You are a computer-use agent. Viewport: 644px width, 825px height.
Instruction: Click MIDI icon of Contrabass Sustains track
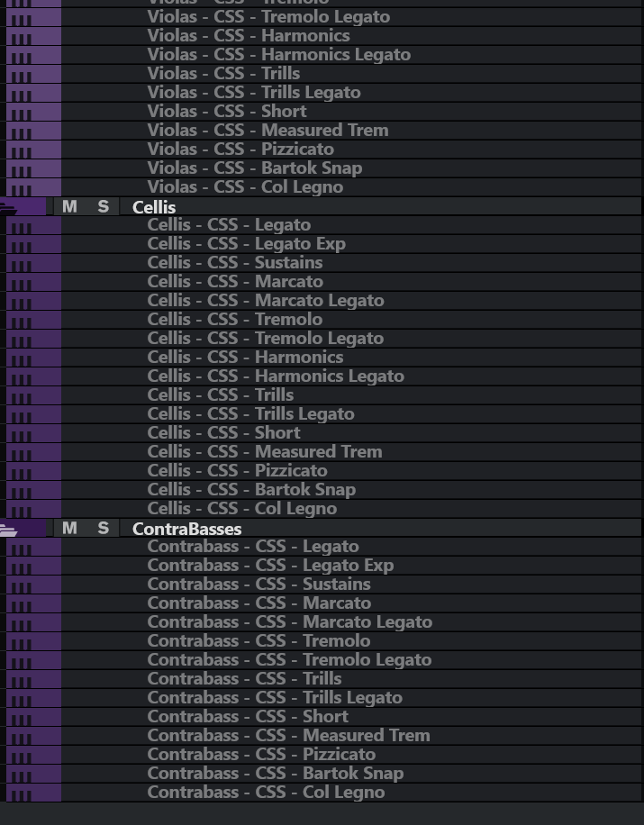20,585
